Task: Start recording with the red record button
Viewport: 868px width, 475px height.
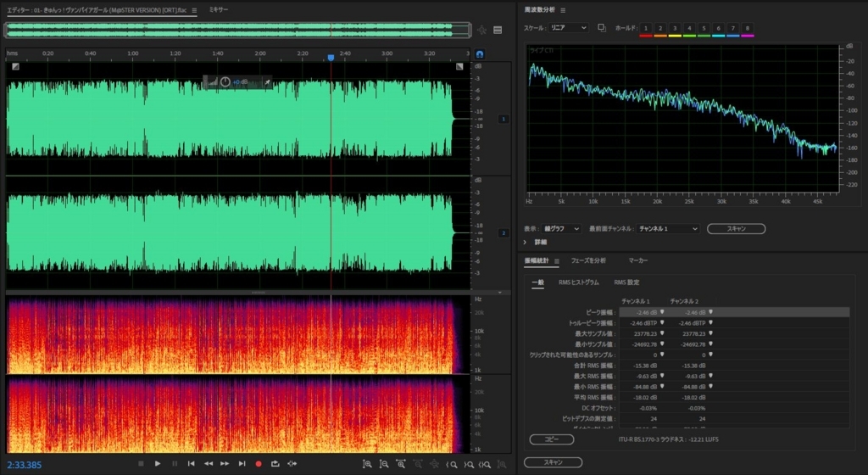Action: [x=258, y=464]
